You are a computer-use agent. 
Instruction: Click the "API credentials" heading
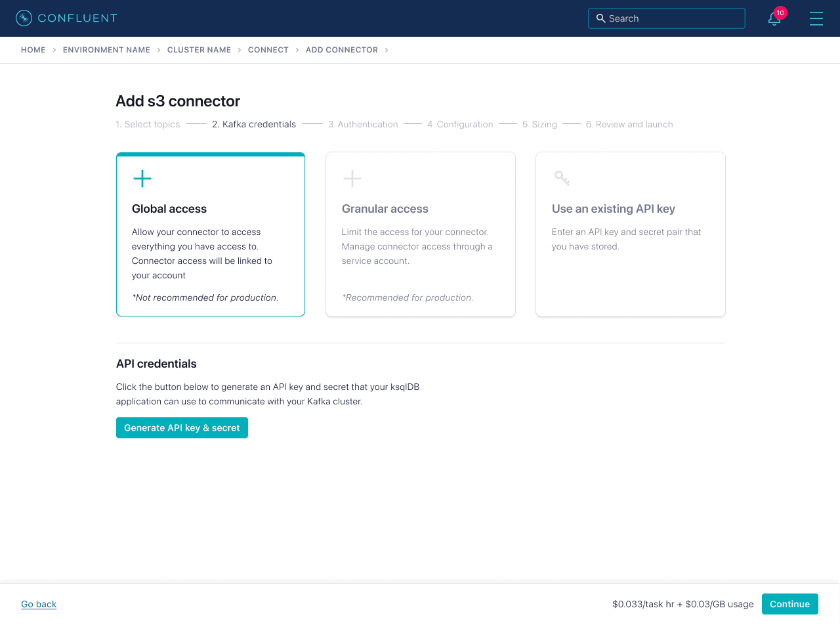point(156,364)
